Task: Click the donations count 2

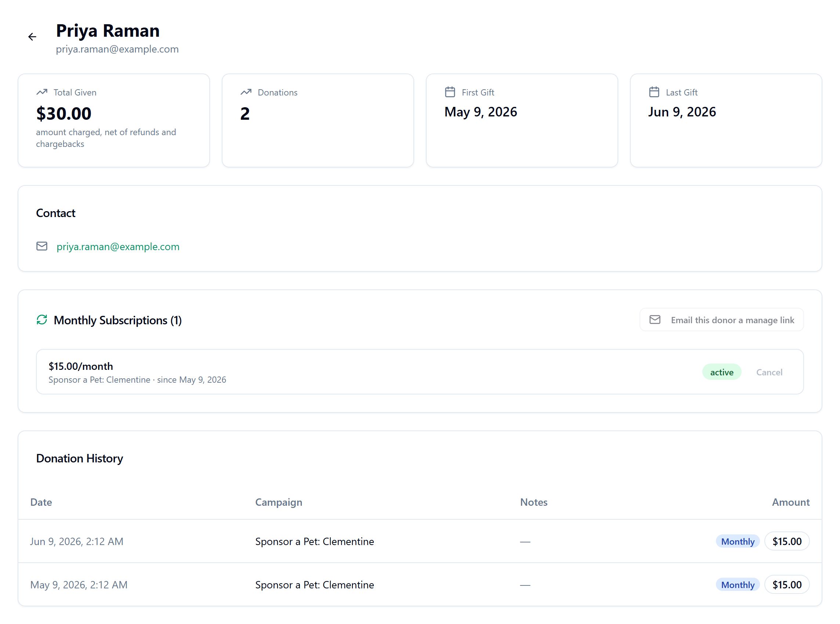Action: pos(245,113)
